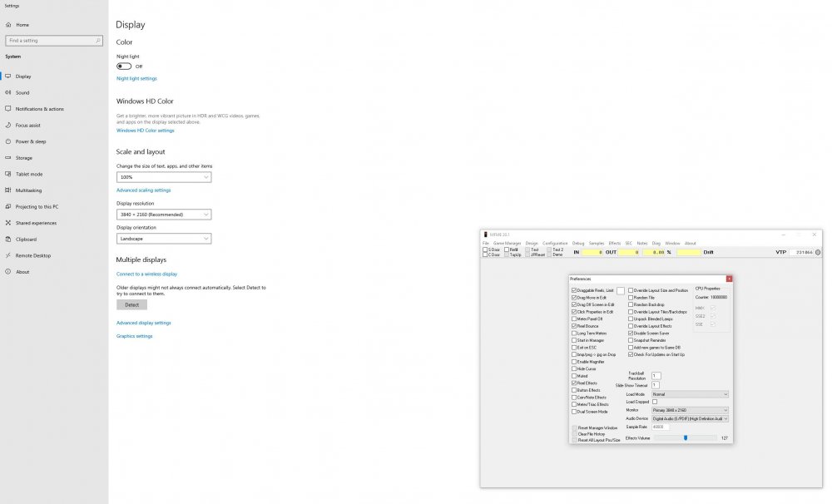Click the Effects Volume slider
832x504 pixels.
[685, 437]
